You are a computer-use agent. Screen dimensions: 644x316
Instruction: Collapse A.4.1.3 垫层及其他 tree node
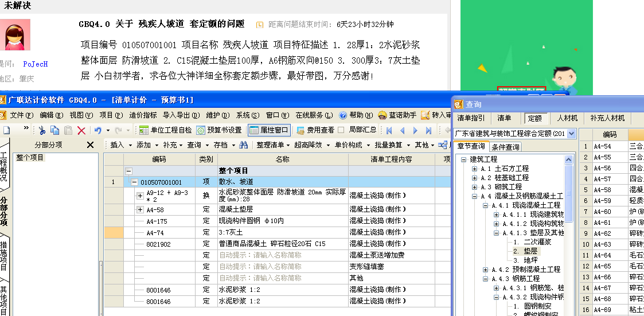(496, 233)
